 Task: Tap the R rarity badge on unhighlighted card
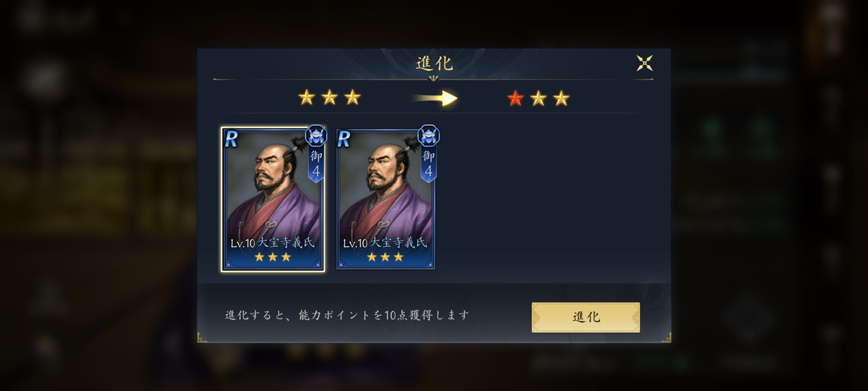click(344, 139)
